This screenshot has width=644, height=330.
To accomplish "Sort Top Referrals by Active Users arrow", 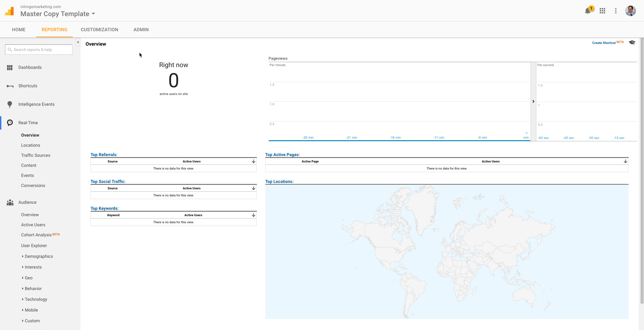I will coord(254,161).
